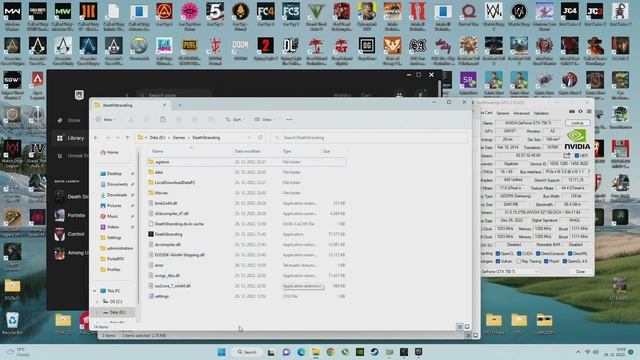The height and width of the screenshot is (360, 640).
Task: Open the View dropdown in Explorer
Action: (x=265, y=120)
